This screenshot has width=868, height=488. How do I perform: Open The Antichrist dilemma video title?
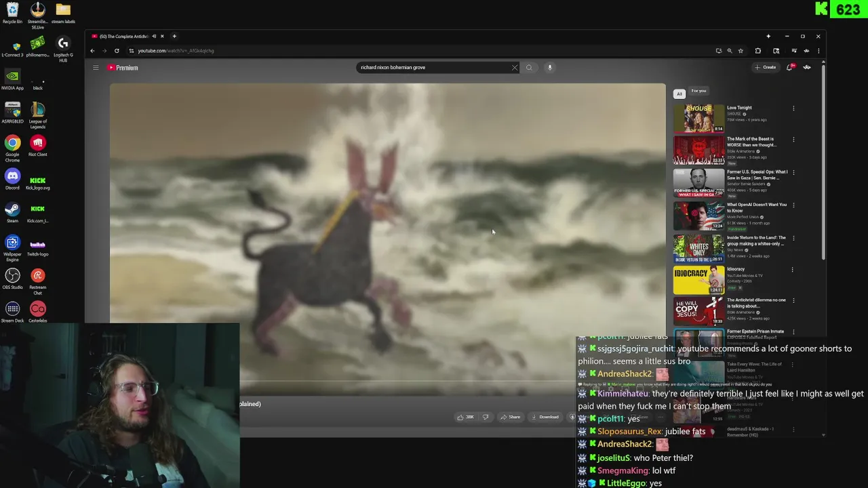click(756, 303)
